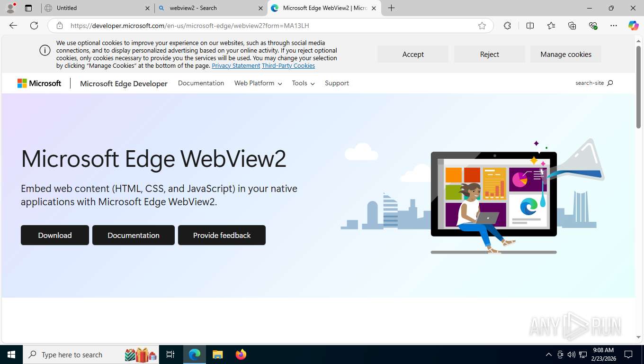644x364 pixels.
Task: Click the address bar URL field
Action: coord(270,26)
